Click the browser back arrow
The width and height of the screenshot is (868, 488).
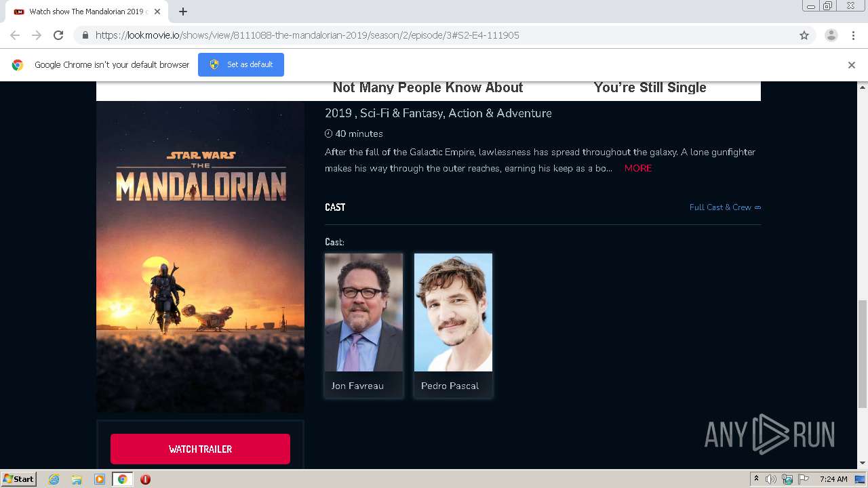15,35
